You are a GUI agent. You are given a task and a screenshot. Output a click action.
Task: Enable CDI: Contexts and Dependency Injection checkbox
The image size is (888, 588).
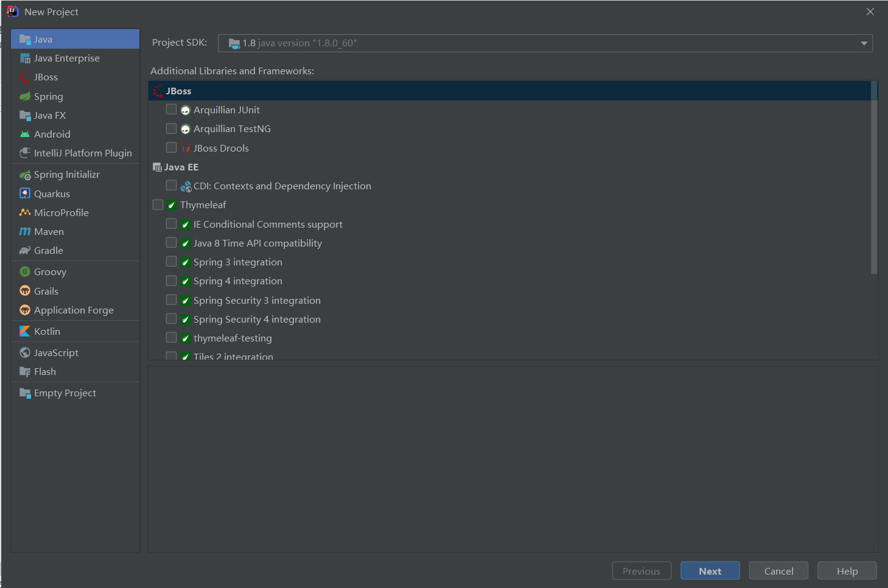172,186
